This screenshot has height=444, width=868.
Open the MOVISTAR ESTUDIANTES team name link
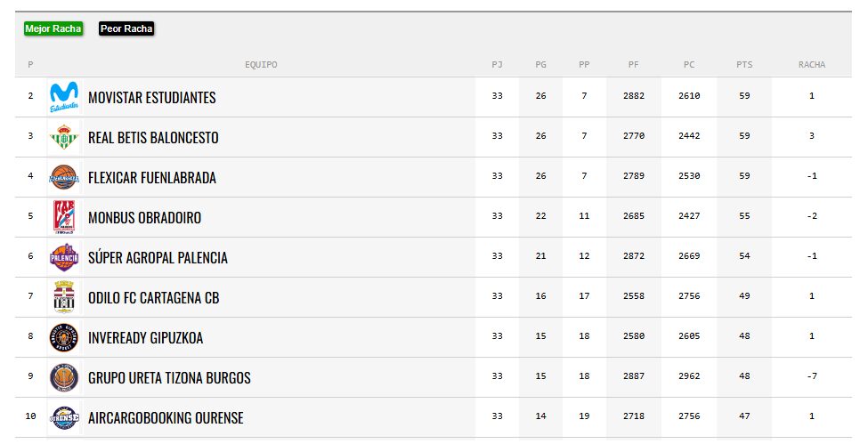click(x=151, y=98)
